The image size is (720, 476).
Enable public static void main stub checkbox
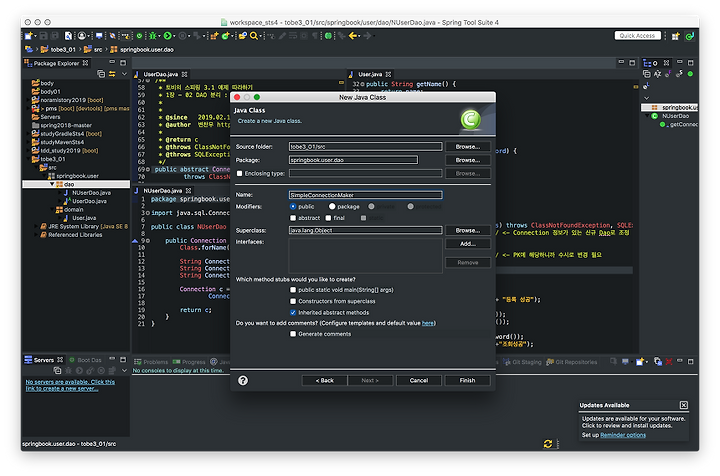[x=293, y=290]
